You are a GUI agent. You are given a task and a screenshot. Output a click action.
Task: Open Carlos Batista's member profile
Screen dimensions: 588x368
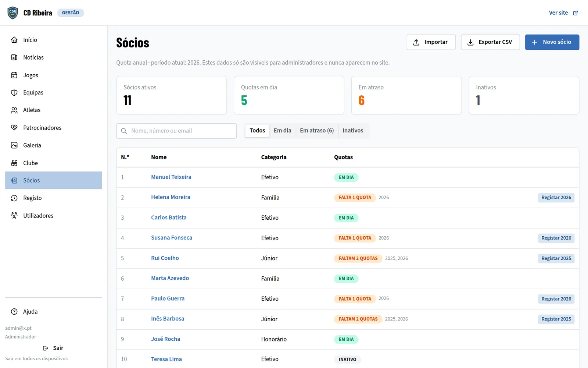[169, 217]
